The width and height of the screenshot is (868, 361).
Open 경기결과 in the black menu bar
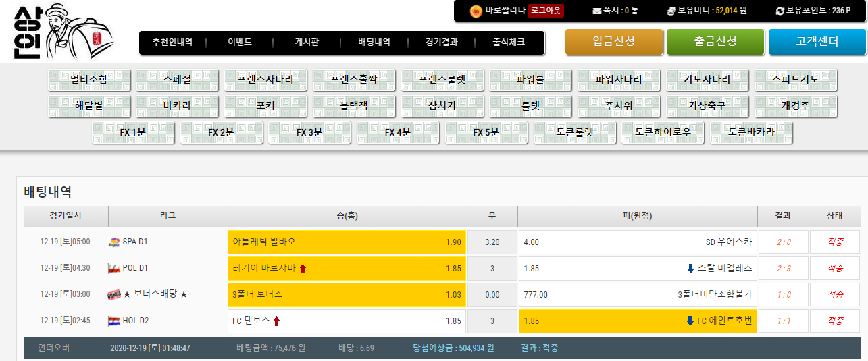[442, 42]
